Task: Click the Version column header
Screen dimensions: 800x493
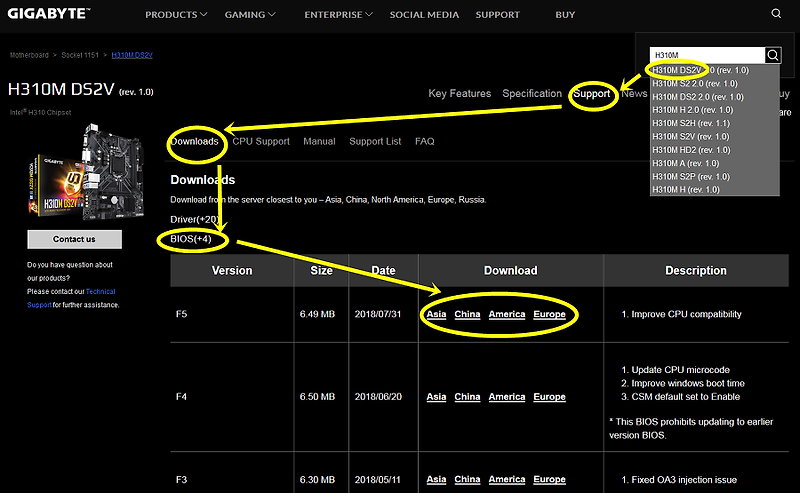Action: pos(232,270)
